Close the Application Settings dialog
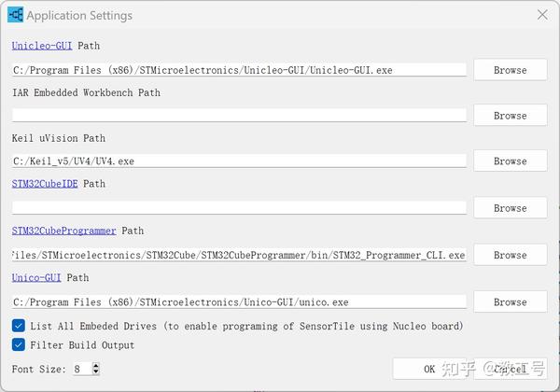 (x=542, y=15)
